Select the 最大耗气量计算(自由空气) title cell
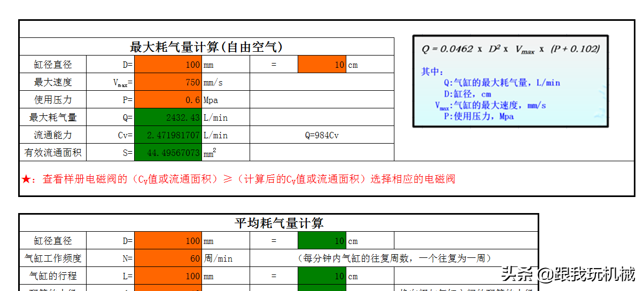The height and width of the screenshot is (291, 644). [207, 46]
